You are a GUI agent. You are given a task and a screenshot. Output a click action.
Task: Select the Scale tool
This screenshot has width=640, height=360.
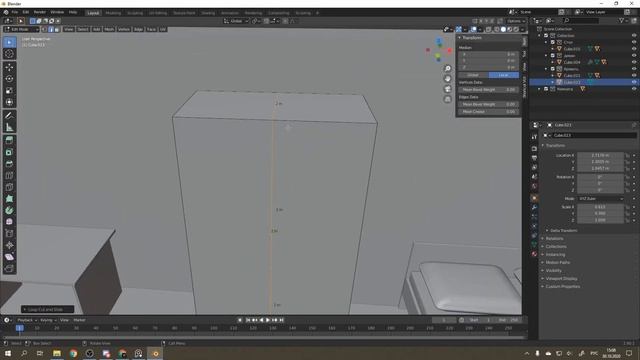pyautogui.click(x=9, y=91)
